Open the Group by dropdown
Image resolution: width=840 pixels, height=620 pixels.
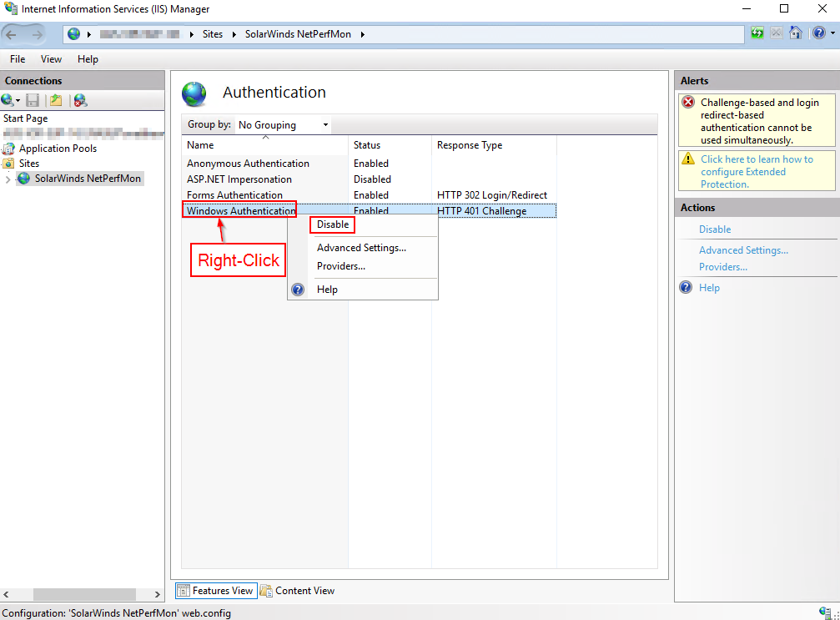[x=283, y=125]
